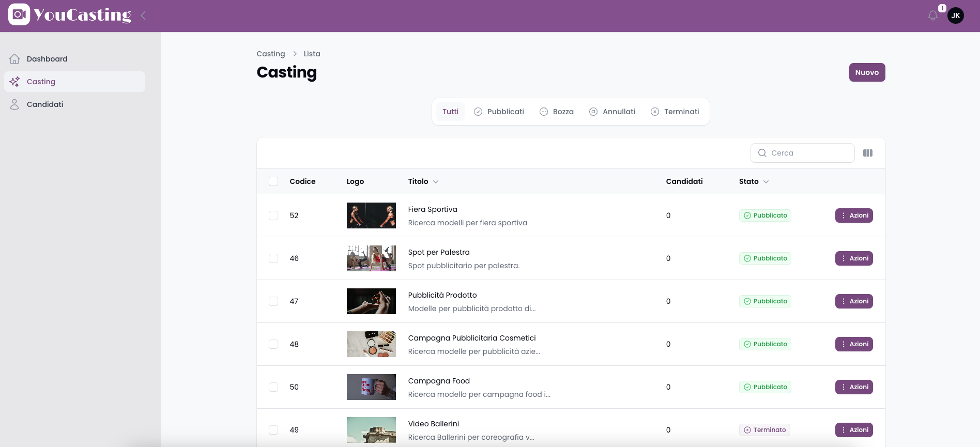
Task: Open Azioni menu for Campagna Food
Action: (x=854, y=387)
